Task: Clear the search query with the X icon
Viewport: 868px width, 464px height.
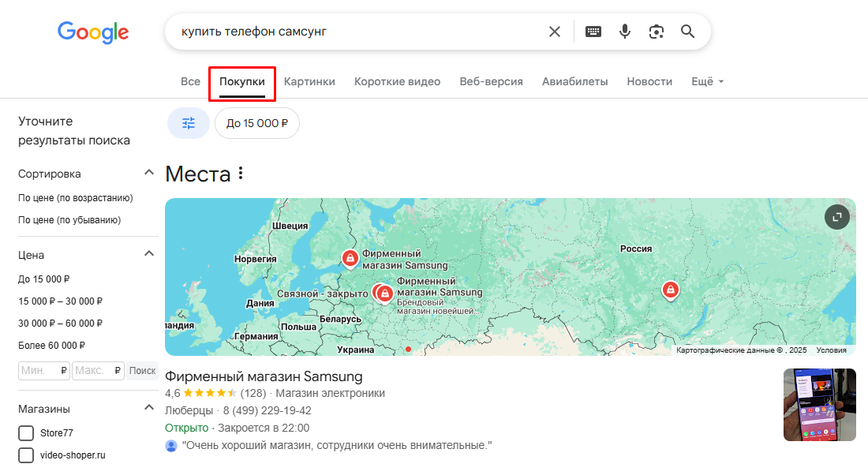Action: click(x=555, y=31)
